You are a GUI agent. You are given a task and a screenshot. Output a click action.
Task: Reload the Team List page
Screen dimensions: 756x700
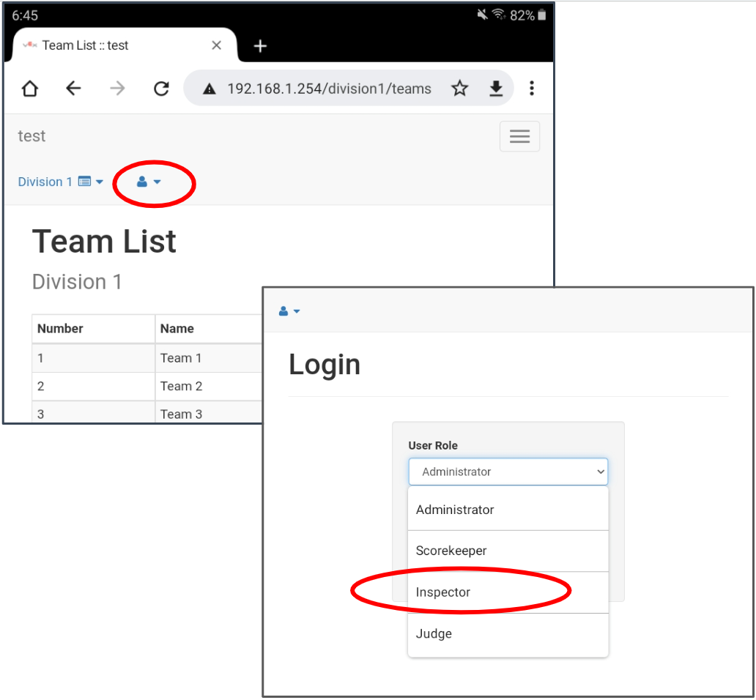coord(161,88)
